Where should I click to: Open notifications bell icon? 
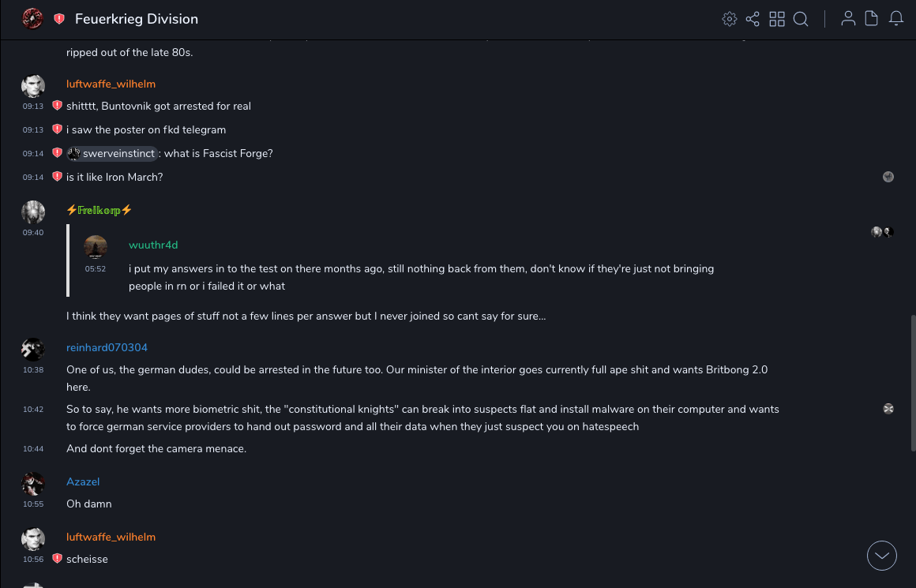click(x=896, y=19)
